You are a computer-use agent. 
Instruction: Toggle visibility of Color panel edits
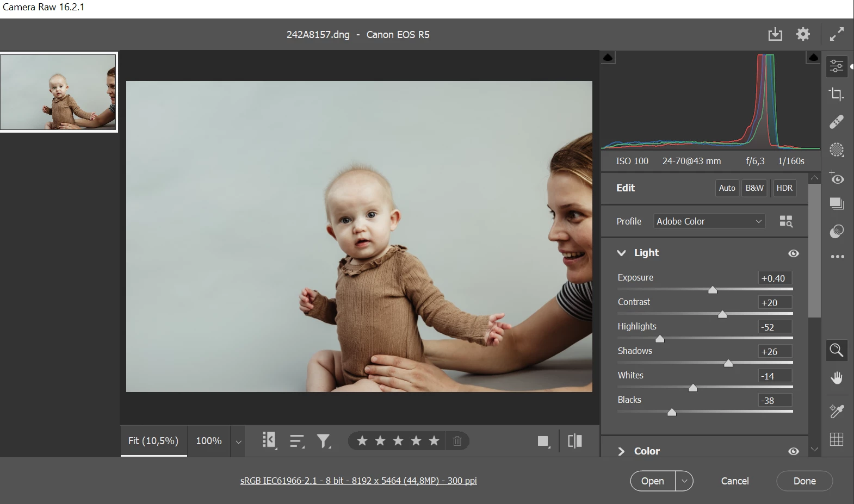click(x=793, y=451)
